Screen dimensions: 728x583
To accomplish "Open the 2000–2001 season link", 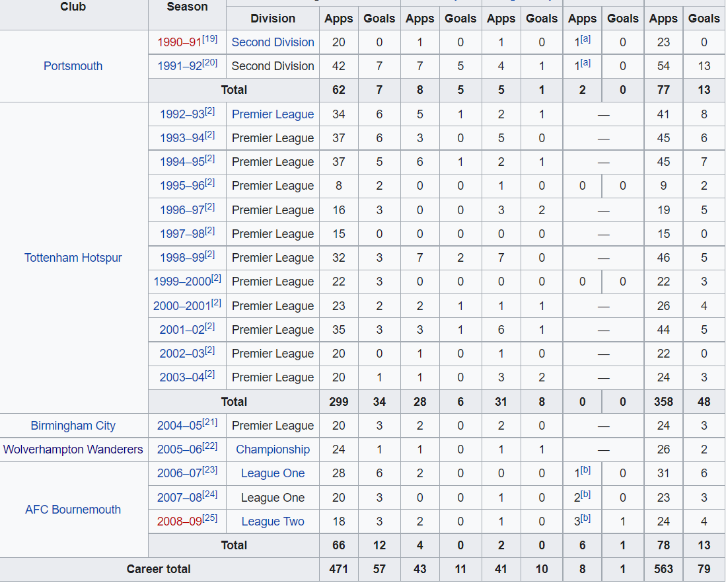I will (182, 306).
